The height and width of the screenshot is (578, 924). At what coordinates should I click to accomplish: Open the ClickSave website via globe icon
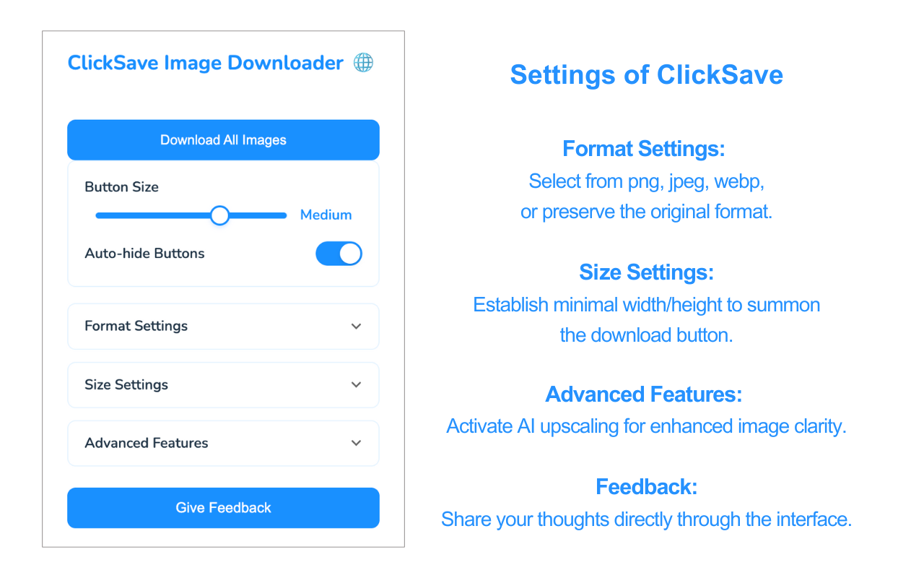point(363,62)
